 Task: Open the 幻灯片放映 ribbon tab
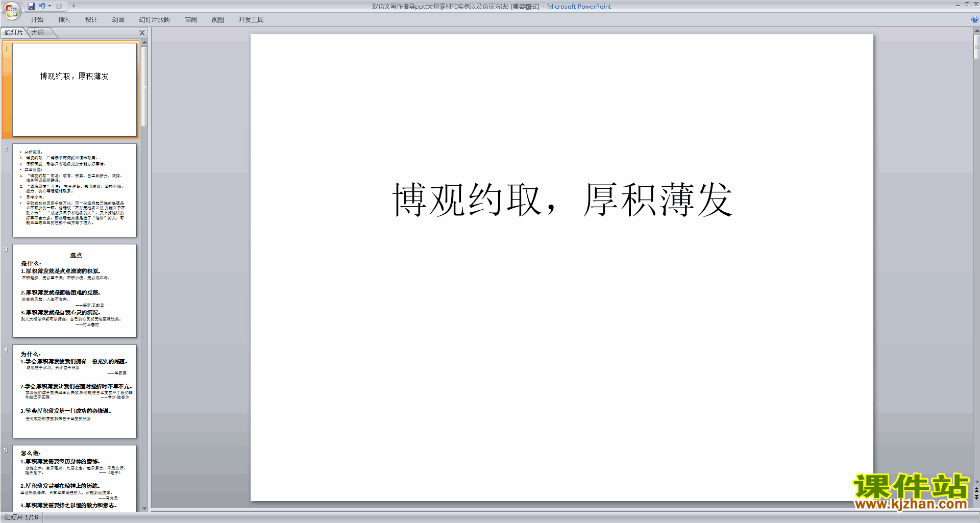[x=155, y=20]
